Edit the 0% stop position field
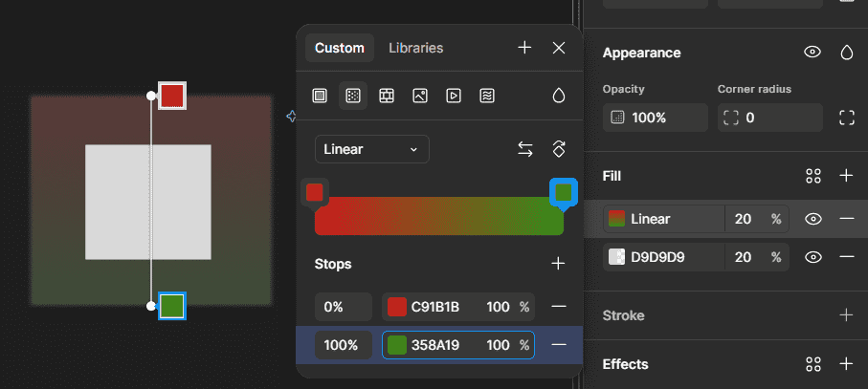The image size is (868, 389). click(x=344, y=307)
